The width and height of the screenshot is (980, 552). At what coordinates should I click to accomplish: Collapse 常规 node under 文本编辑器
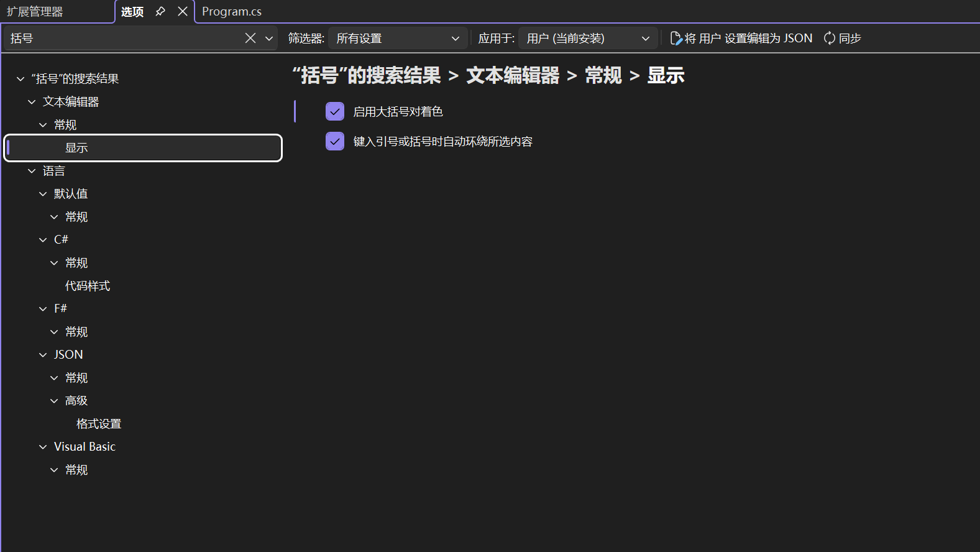tap(43, 125)
